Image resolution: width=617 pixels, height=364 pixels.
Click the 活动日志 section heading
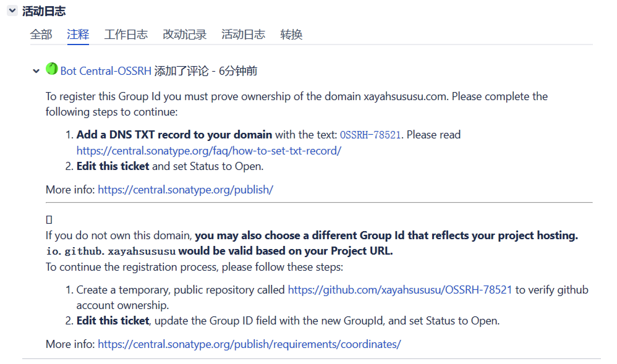pos(44,11)
